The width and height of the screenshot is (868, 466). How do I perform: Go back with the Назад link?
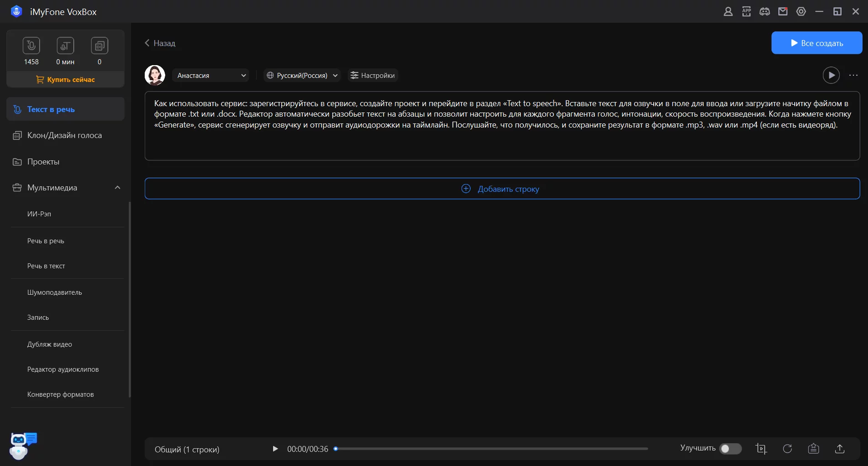point(160,43)
